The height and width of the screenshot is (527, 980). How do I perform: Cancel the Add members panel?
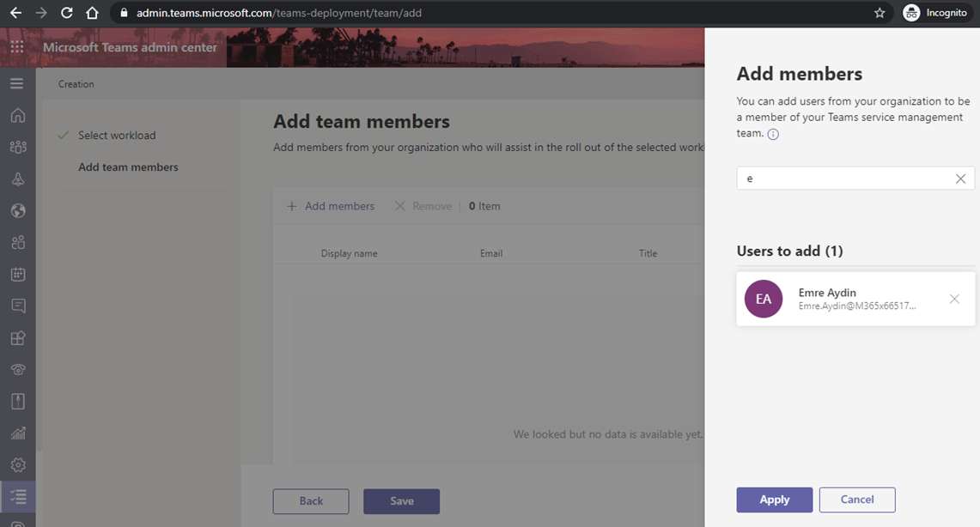pos(857,500)
